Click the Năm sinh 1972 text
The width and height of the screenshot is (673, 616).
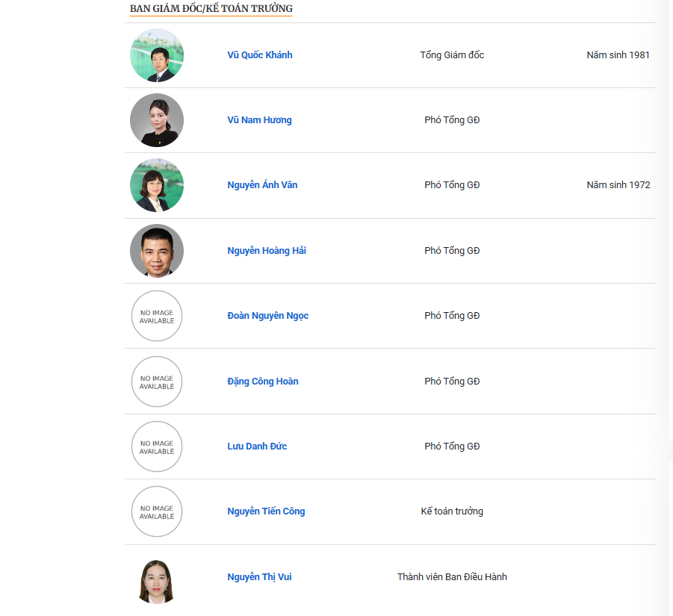pyautogui.click(x=618, y=184)
